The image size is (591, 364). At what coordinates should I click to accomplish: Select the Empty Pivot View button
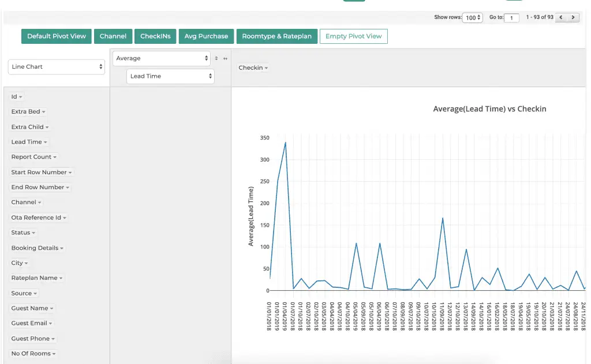pos(353,36)
